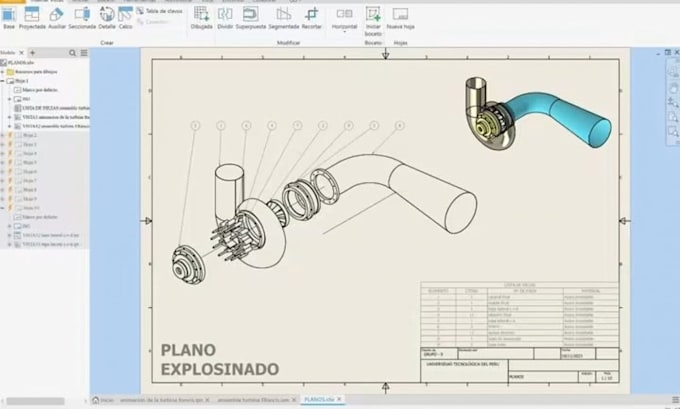Click the Dividir break tool
Viewport: 680px width, 409px height.
225,18
